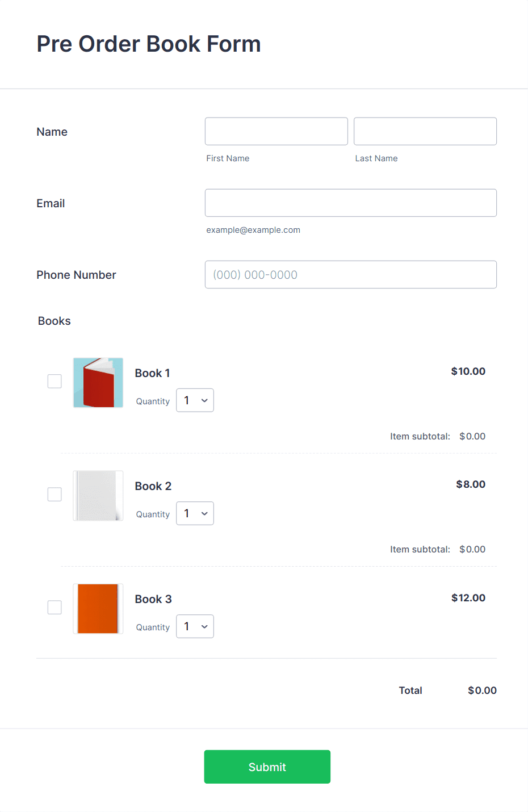This screenshot has height=812, width=528.
Task: Select the Book 2 title label
Action: [x=153, y=486]
